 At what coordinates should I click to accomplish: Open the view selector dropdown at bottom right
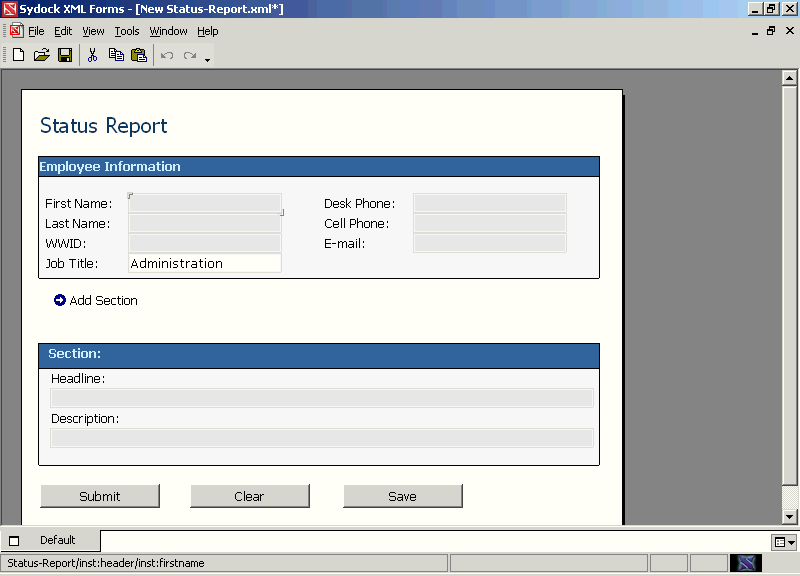tap(785, 542)
